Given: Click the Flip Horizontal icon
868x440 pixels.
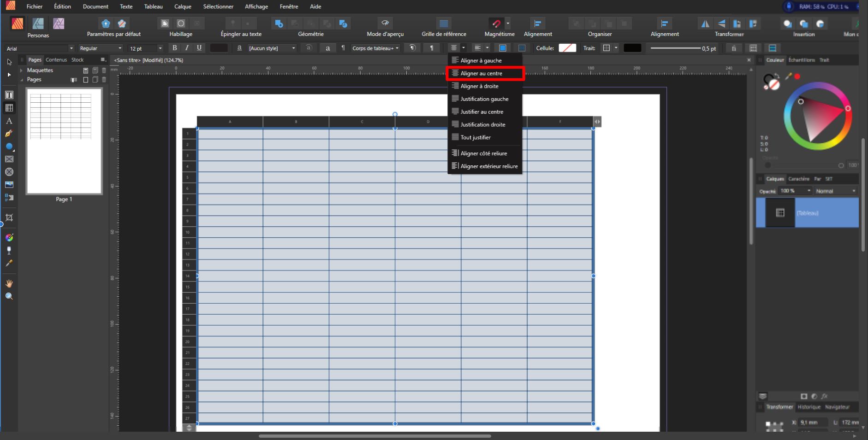Looking at the screenshot, I should pos(705,23).
